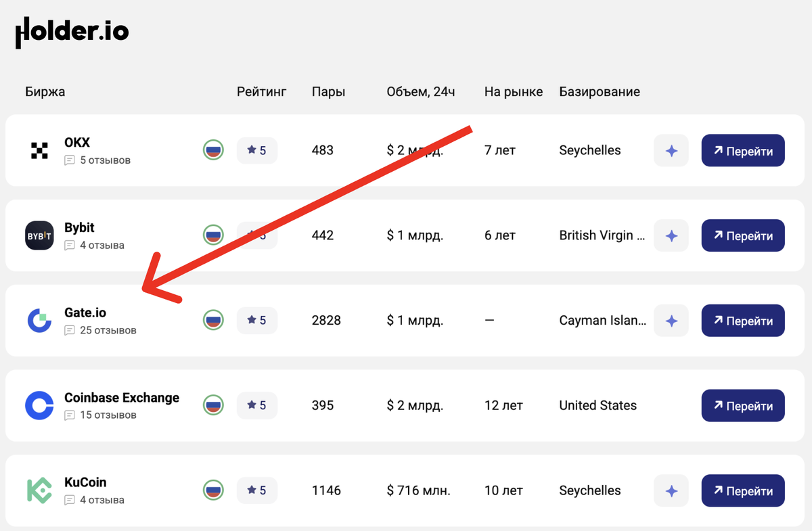This screenshot has height=531, width=812.
Task: Click British Virgin location cell
Action: pyautogui.click(x=602, y=235)
